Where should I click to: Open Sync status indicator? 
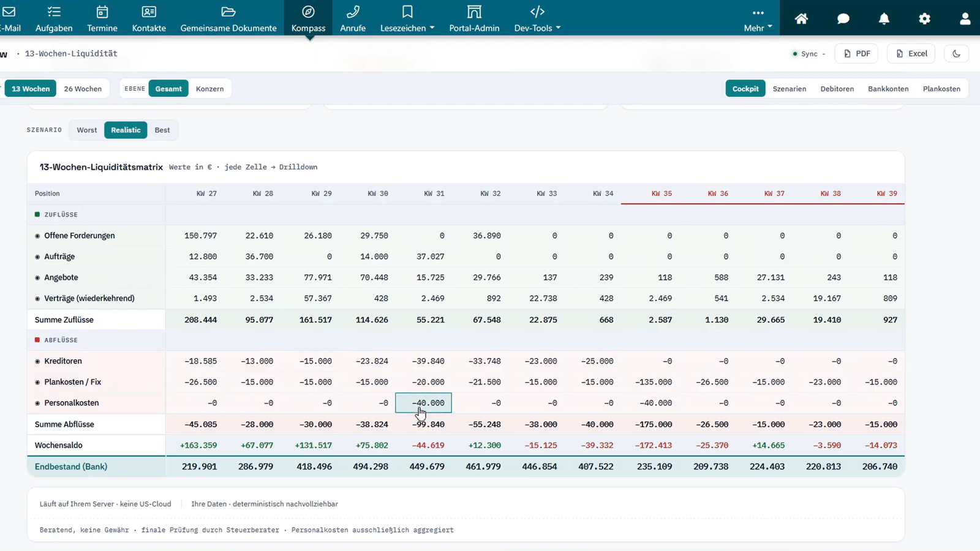(809, 54)
